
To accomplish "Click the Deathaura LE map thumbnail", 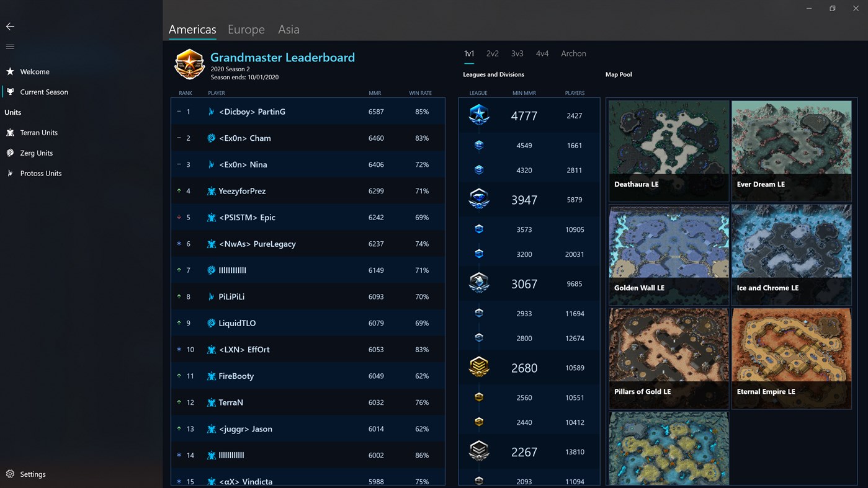I will (668, 138).
